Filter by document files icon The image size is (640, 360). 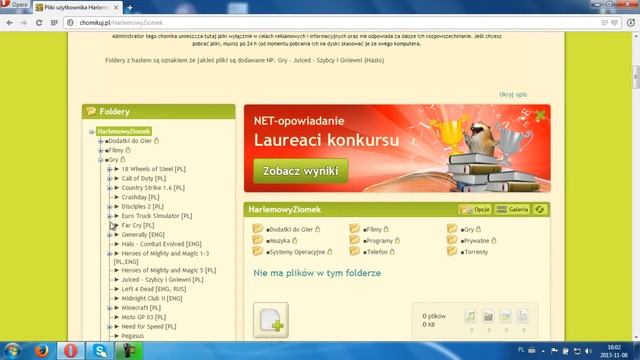523,316
